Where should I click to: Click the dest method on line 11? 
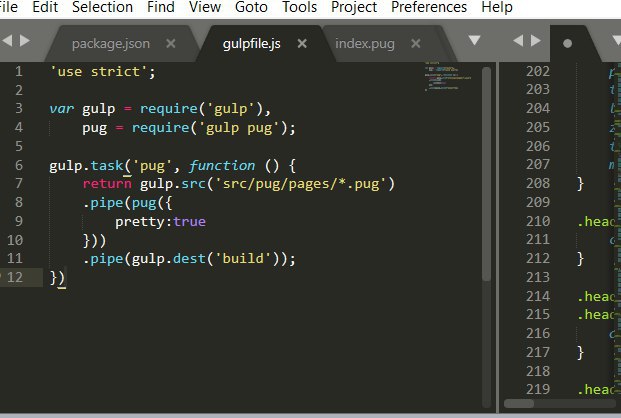[x=189, y=258]
